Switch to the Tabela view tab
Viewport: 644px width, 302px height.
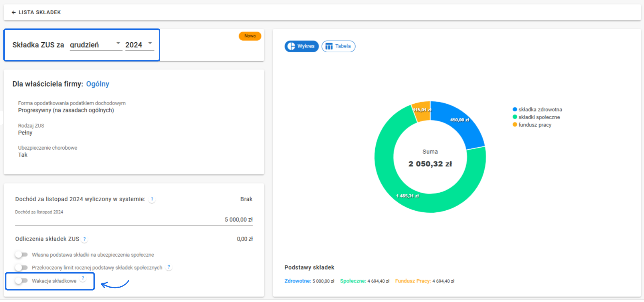[x=338, y=46]
